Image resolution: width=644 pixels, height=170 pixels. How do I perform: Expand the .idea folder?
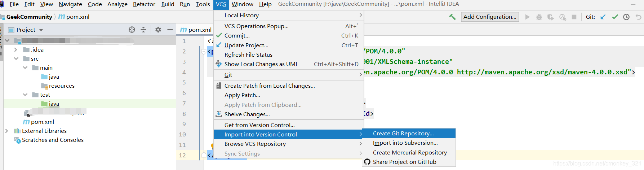tap(15, 50)
